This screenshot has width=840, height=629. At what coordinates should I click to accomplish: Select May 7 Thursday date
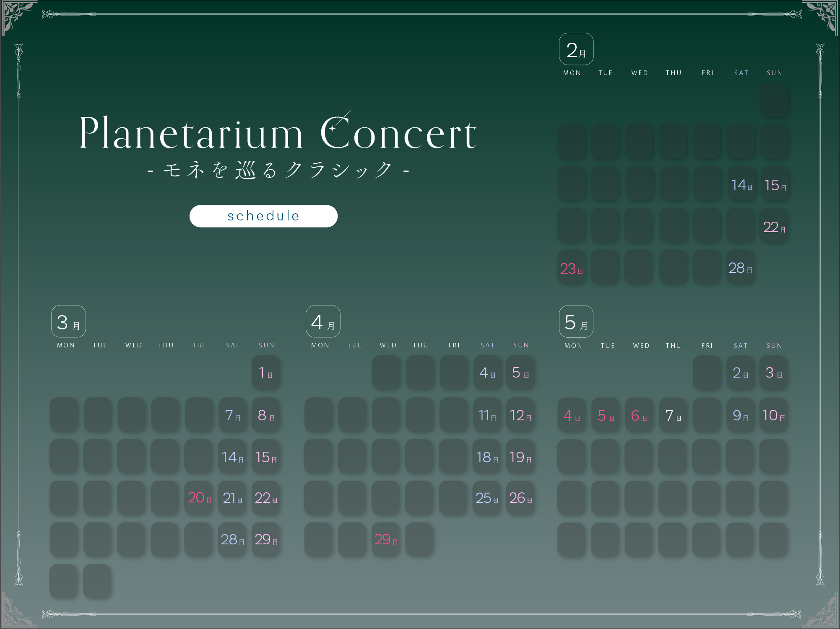(x=673, y=415)
